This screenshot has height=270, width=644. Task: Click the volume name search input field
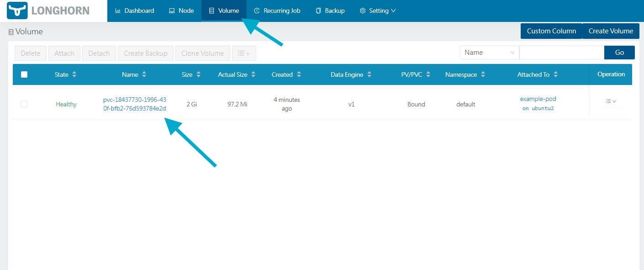click(562, 52)
